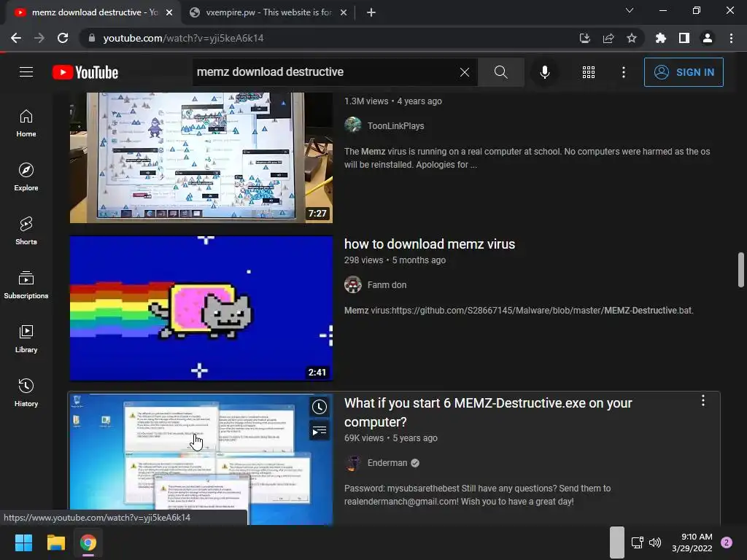Viewport: 747px width, 560px height.
Task: Click the Fanm don channel avatar
Action: click(x=353, y=285)
